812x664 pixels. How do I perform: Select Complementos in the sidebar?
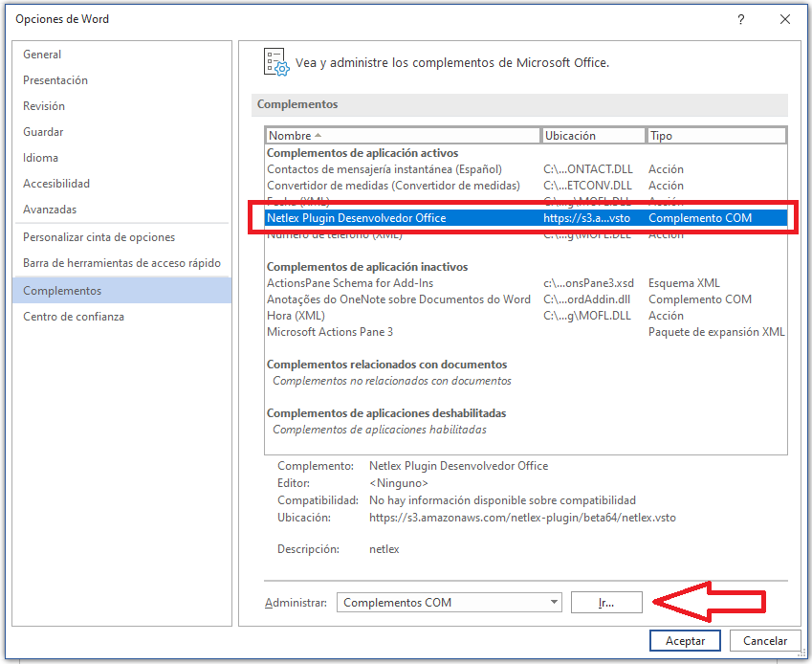click(121, 291)
